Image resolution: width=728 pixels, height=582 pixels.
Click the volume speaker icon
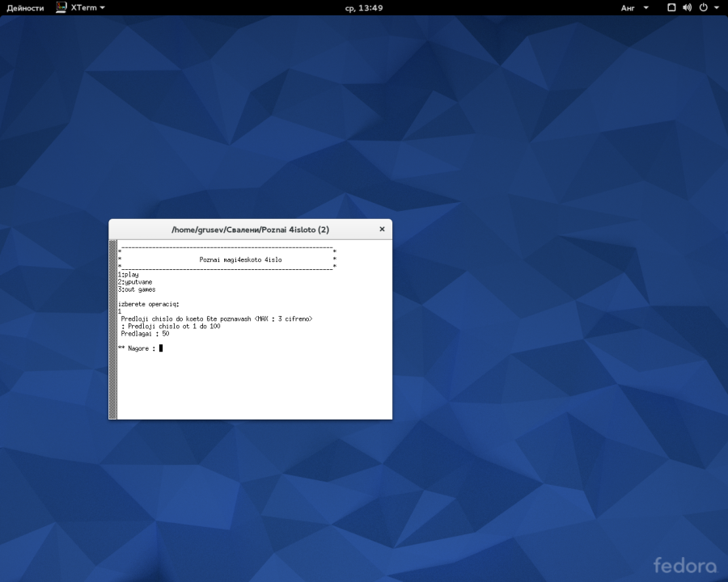[687, 7]
